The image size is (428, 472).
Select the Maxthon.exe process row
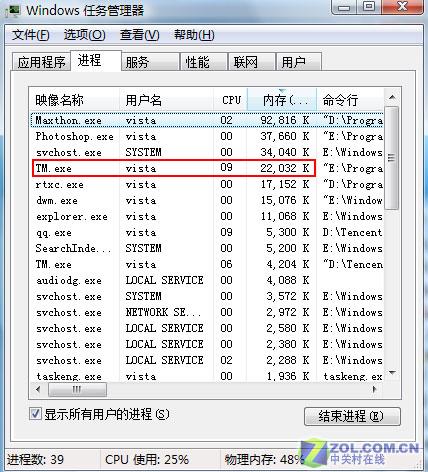pyautogui.click(x=207, y=120)
